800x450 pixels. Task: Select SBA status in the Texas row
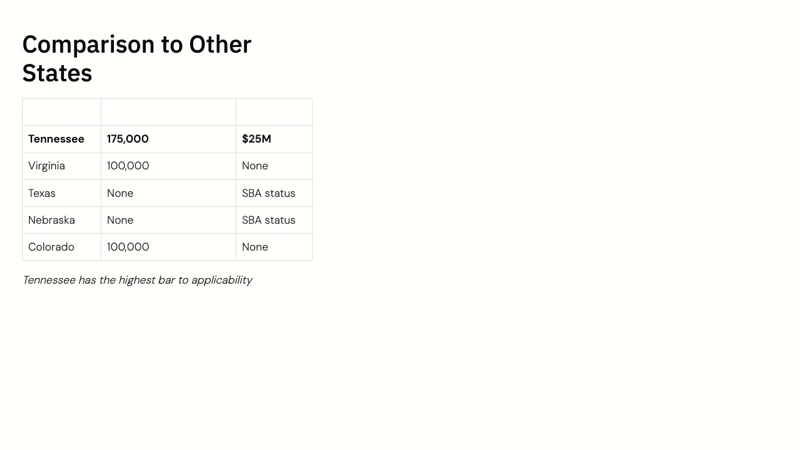[x=268, y=193]
